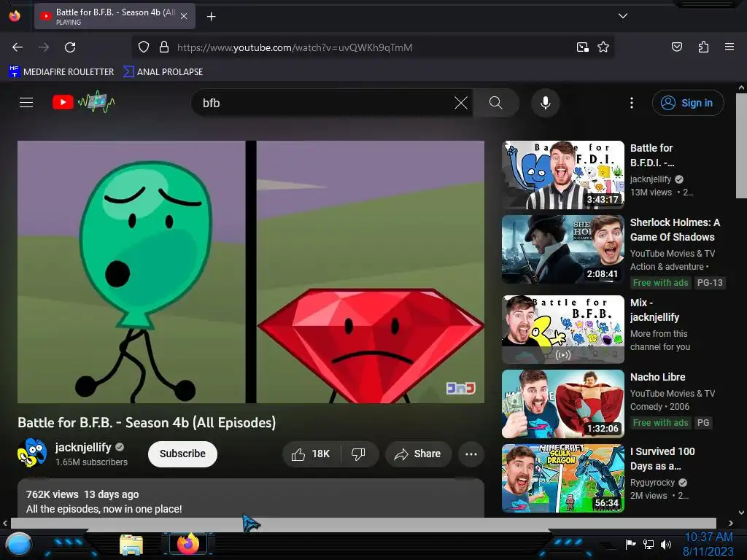747x560 pixels.
Task: Open the Firefox application menu
Action: [729, 47]
